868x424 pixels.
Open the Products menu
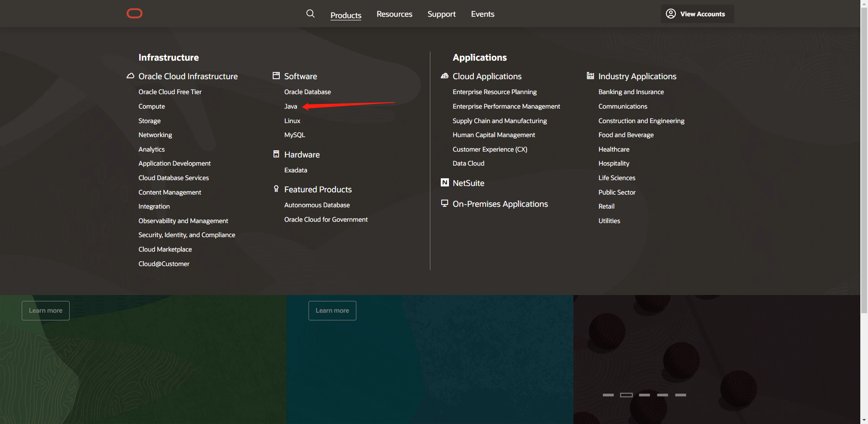[x=346, y=15]
